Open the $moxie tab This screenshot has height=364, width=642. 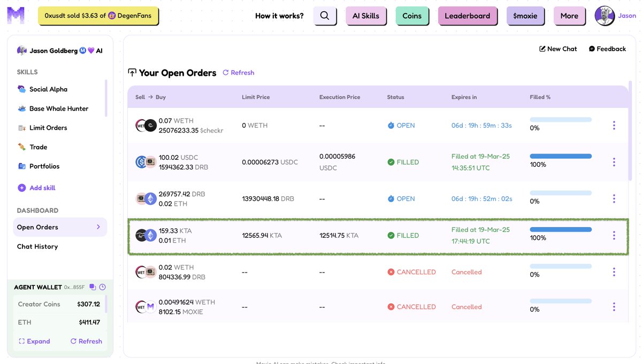tap(525, 16)
